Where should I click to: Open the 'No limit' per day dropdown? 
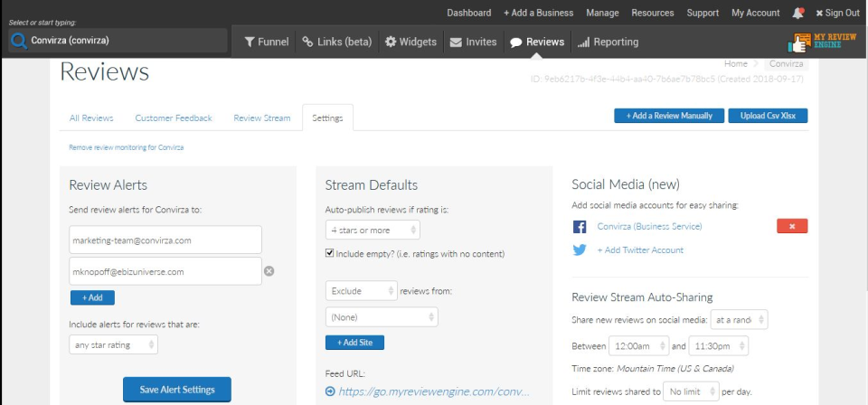tap(691, 391)
